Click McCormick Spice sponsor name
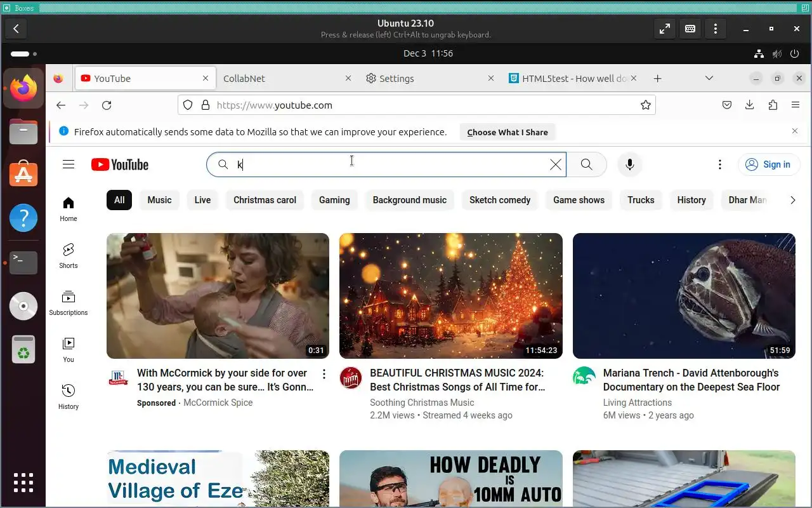Screen dimensions: 812x508 218,403
